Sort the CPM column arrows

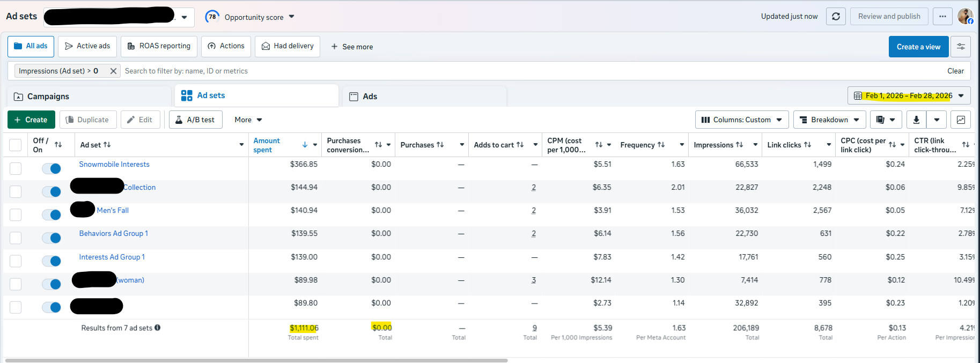tap(599, 145)
